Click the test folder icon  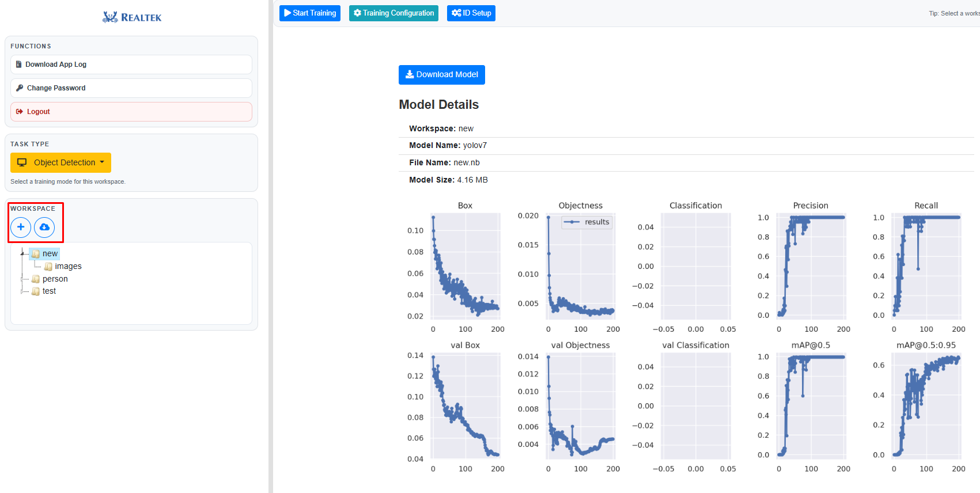pyautogui.click(x=36, y=291)
